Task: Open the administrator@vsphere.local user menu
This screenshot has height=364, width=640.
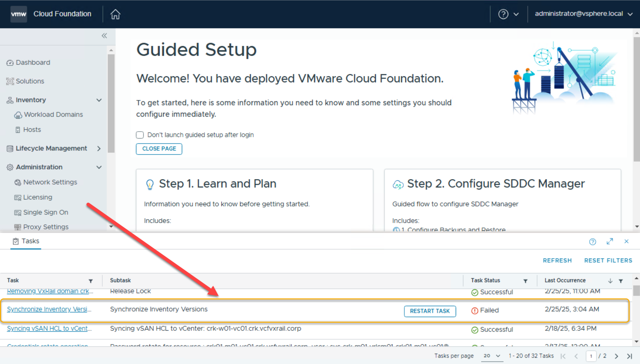Action: pyautogui.click(x=583, y=14)
